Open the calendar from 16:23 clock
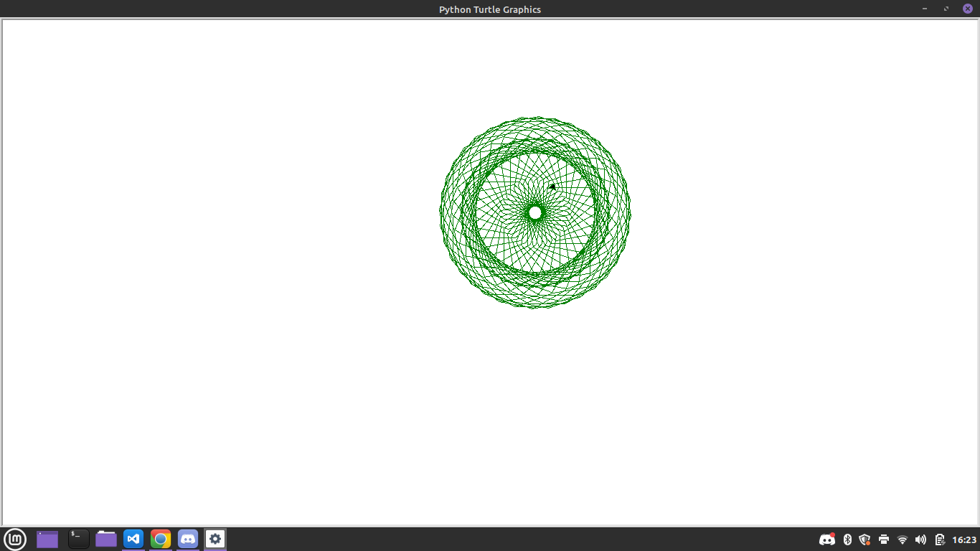Viewport: 980px width, 551px height. click(x=964, y=540)
